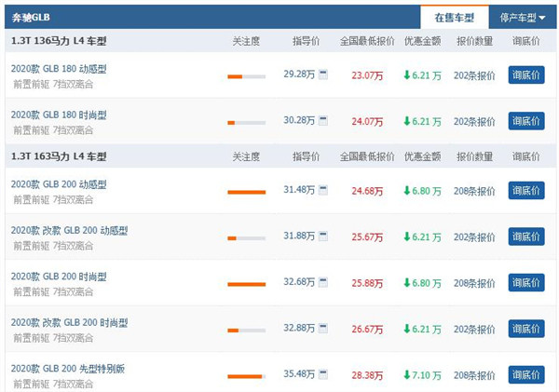Screen dimensions: 559x392
Task: Click the 奔驰GLB header title
Action: pyautogui.click(x=31, y=17)
